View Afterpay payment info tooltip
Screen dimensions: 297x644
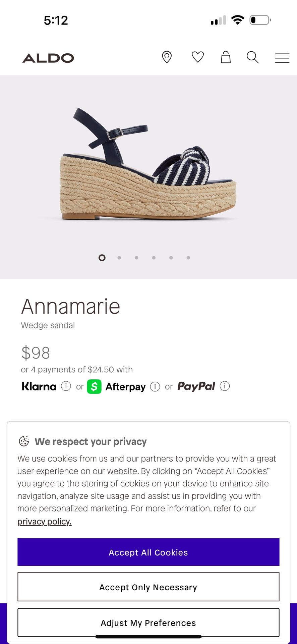click(155, 386)
